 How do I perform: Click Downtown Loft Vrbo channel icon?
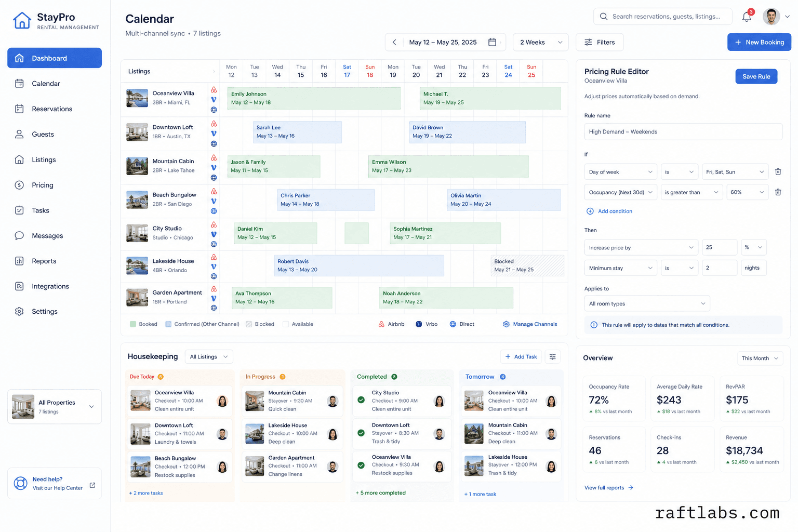click(214, 134)
